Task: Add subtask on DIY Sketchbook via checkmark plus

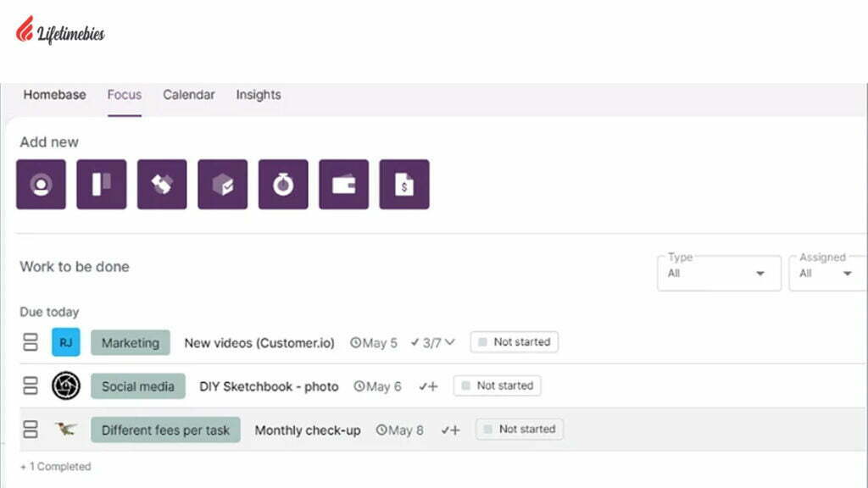Action: click(x=428, y=386)
